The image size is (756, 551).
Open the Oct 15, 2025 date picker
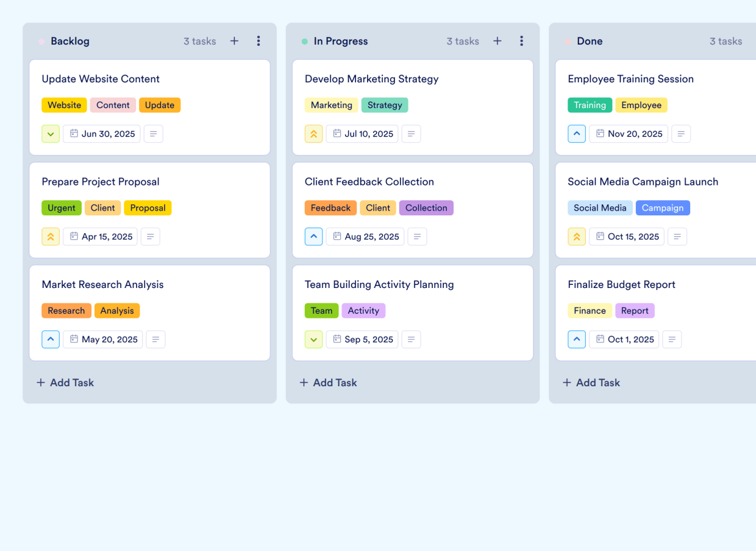(626, 237)
